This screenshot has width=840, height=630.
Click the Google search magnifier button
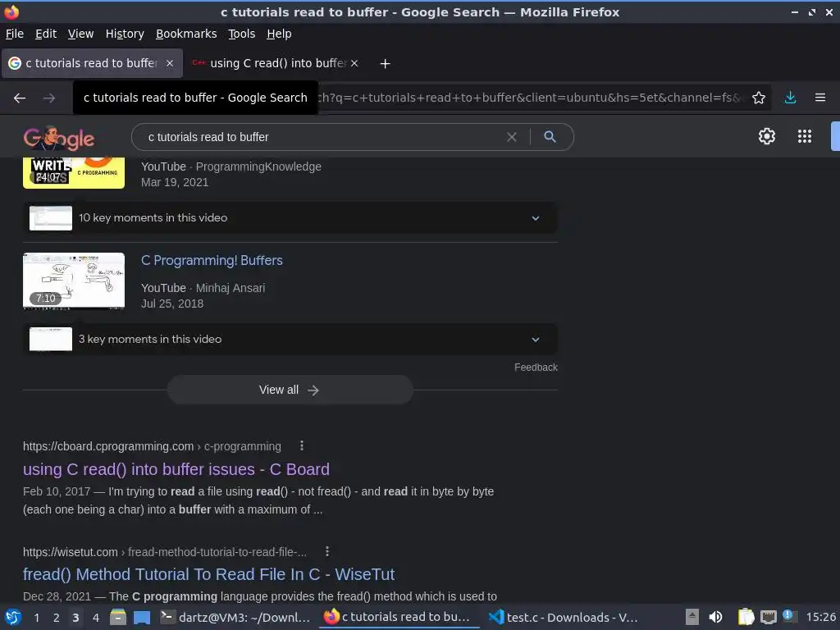tap(550, 137)
